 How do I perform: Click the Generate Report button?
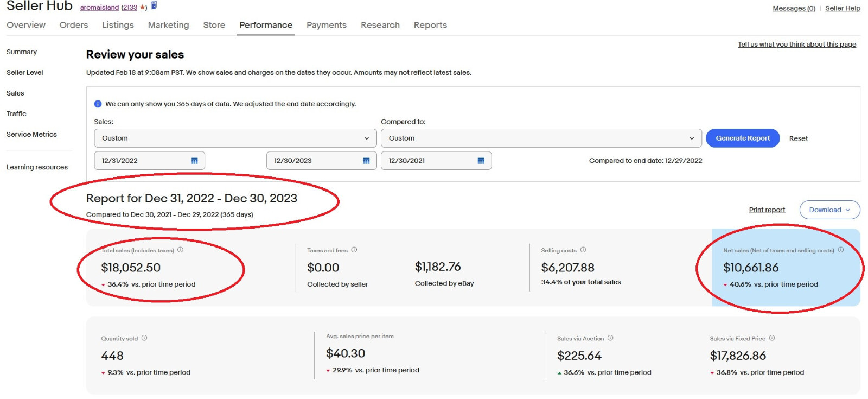point(743,138)
